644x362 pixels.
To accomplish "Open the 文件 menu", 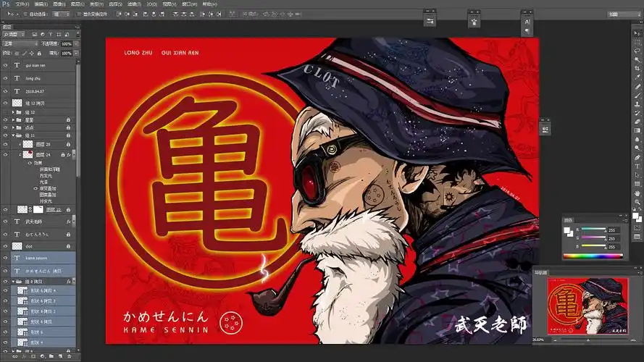I will 22,4.
